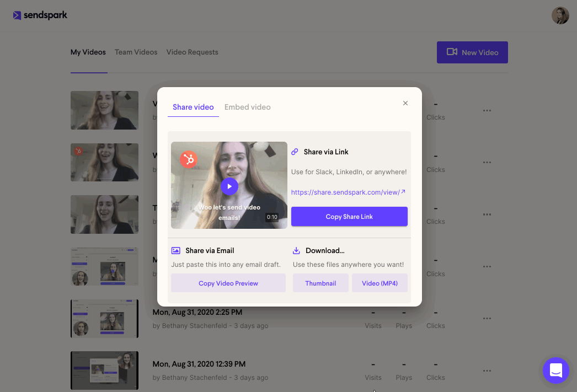Click Plays label for 2:25 PM video
The width and height of the screenshot is (577, 392).
click(x=404, y=326)
